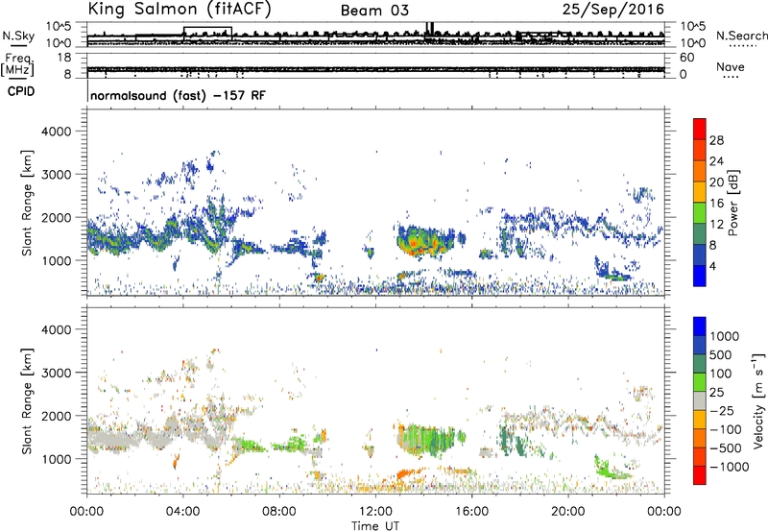Image resolution: width=768 pixels, height=532 pixels.
Task: Click the '20:00' time axis label
Action: click(568, 512)
